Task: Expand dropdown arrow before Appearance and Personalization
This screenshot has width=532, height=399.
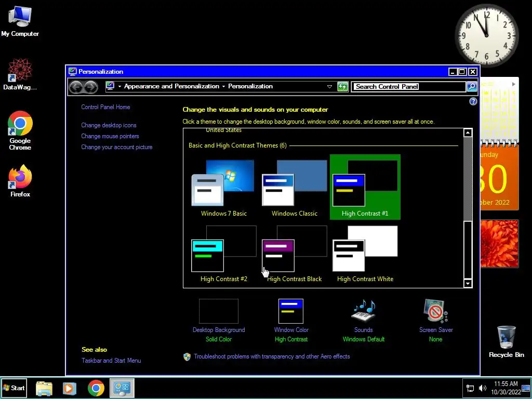Action: 119,87
